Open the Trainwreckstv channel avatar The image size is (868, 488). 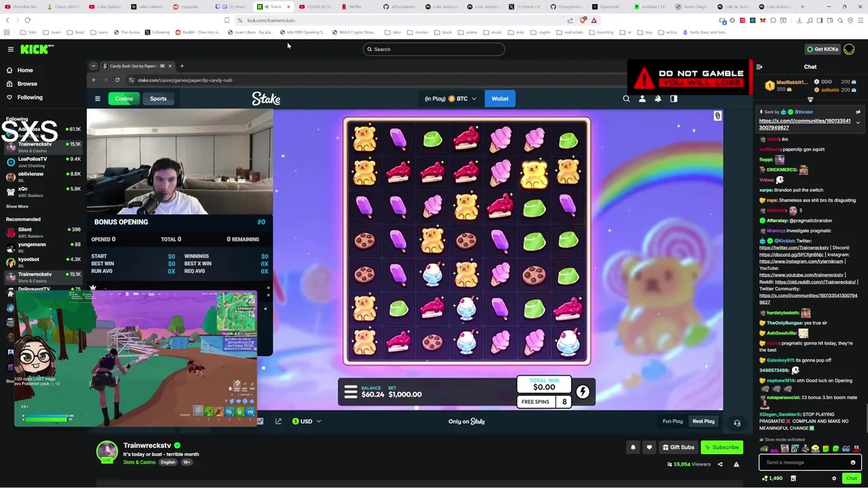coord(106,451)
